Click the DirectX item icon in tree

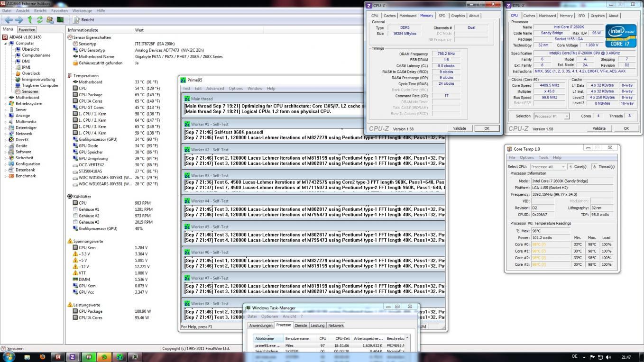[x=11, y=140]
